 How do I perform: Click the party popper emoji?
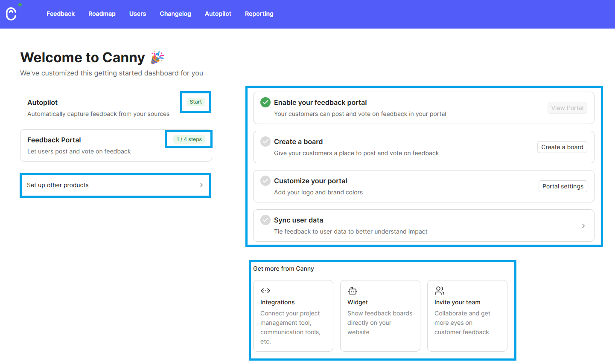[157, 57]
